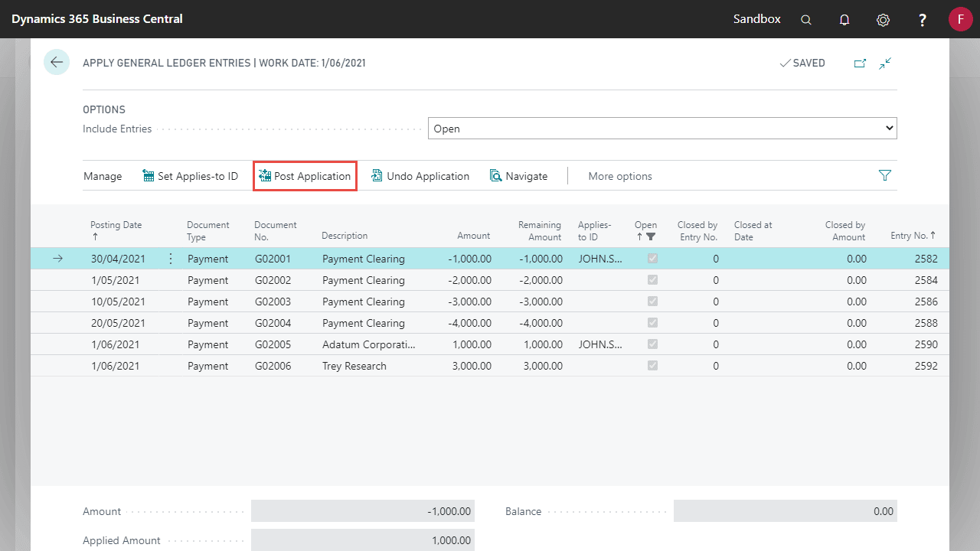The width and height of the screenshot is (980, 551).
Task: Open Closed by Entry No. column header
Action: pyautogui.click(x=697, y=230)
